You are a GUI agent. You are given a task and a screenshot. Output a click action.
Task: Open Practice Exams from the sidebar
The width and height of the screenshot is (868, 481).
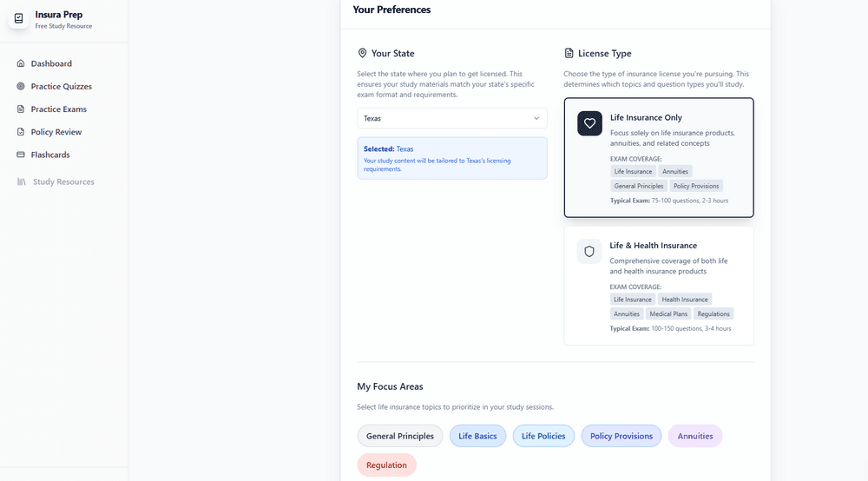pyautogui.click(x=58, y=109)
